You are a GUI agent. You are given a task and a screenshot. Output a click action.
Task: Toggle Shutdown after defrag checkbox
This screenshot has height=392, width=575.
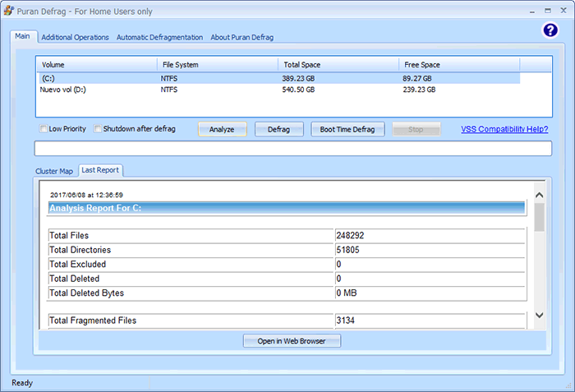[x=98, y=129]
